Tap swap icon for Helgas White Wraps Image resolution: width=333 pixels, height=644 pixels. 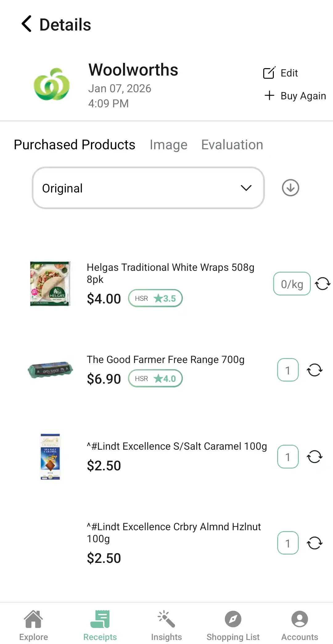[x=323, y=284]
